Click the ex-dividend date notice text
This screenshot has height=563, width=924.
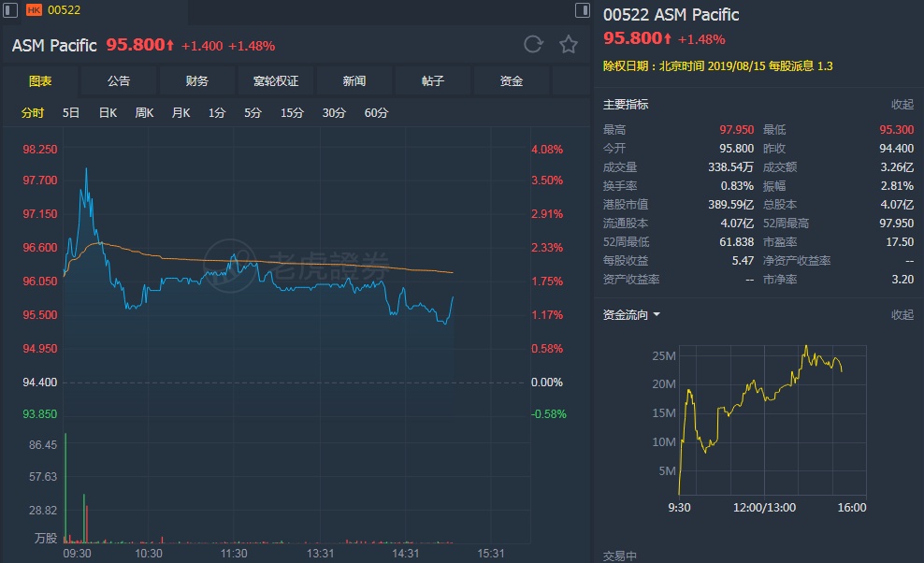717,66
